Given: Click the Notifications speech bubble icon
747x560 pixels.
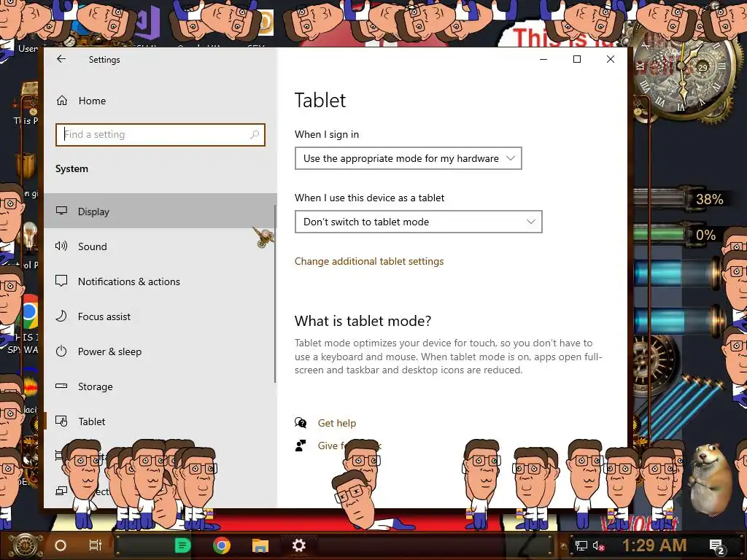Looking at the screenshot, I should click(61, 281).
